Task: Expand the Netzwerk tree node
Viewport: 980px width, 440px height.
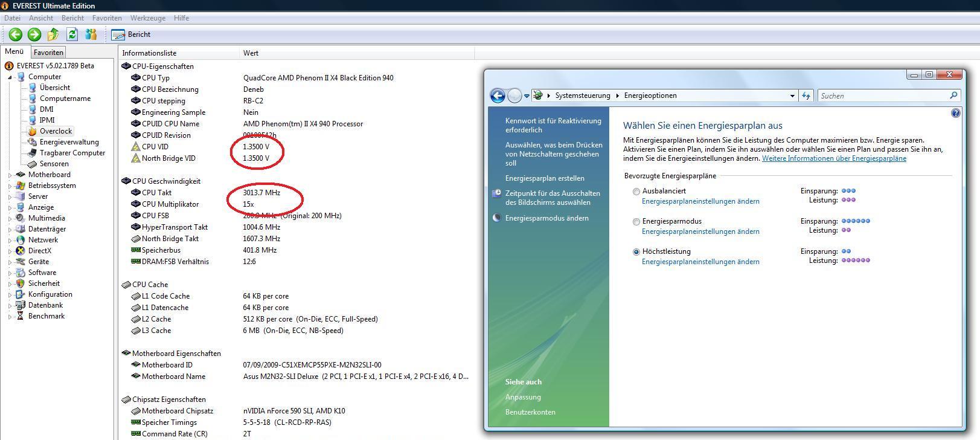Action: [10, 241]
